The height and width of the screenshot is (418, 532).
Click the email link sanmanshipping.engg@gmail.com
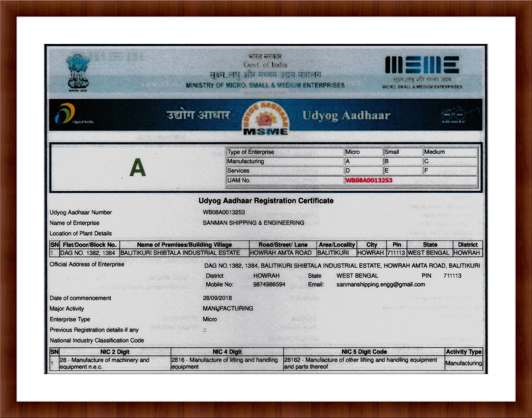[381, 284]
